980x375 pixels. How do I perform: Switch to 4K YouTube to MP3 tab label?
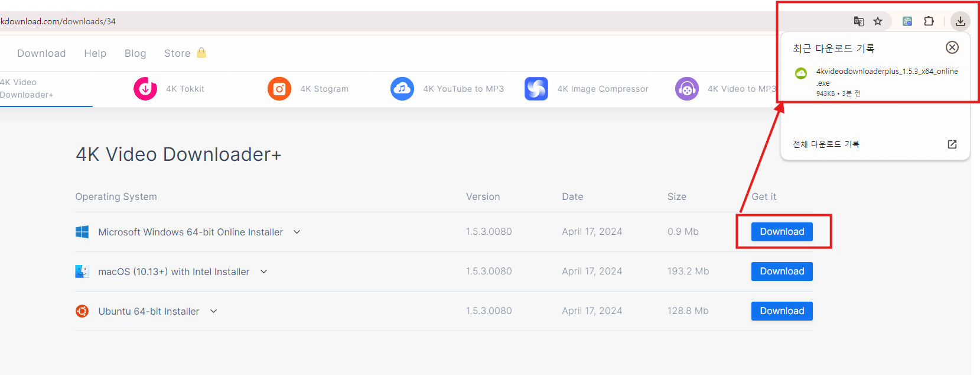[464, 89]
